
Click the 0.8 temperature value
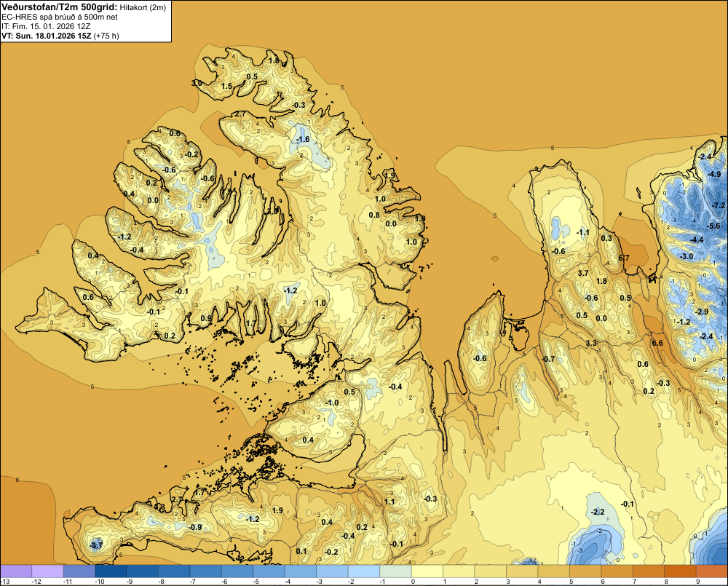pyautogui.click(x=374, y=215)
